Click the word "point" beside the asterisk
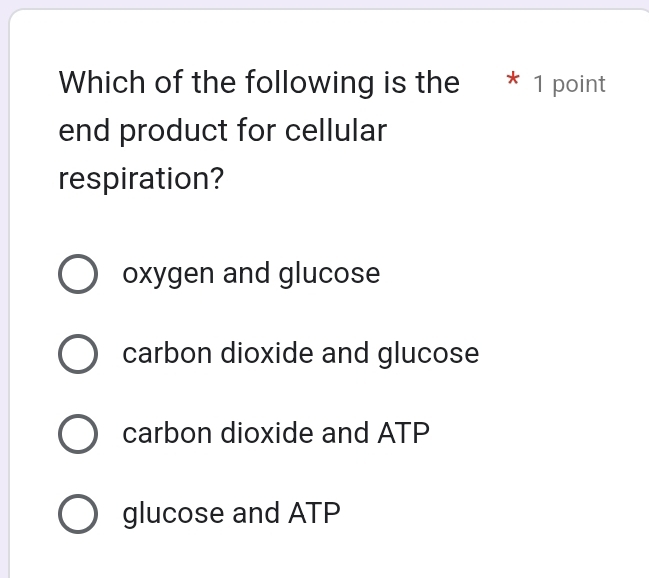The width and height of the screenshot is (649, 578). coord(579,85)
